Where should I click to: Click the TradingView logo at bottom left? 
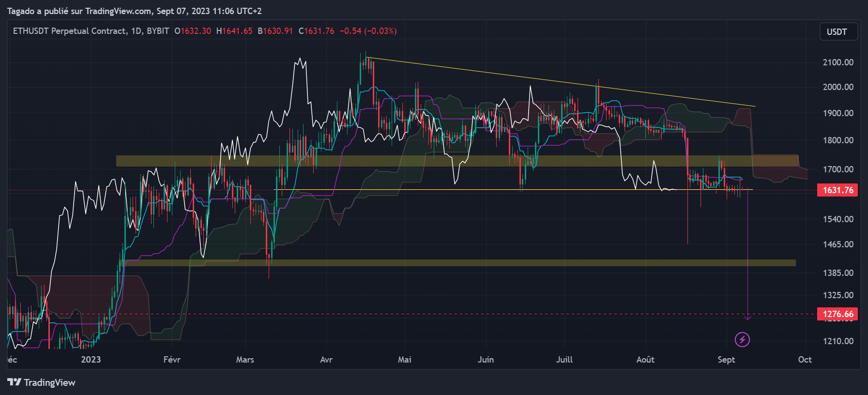(42, 382)
